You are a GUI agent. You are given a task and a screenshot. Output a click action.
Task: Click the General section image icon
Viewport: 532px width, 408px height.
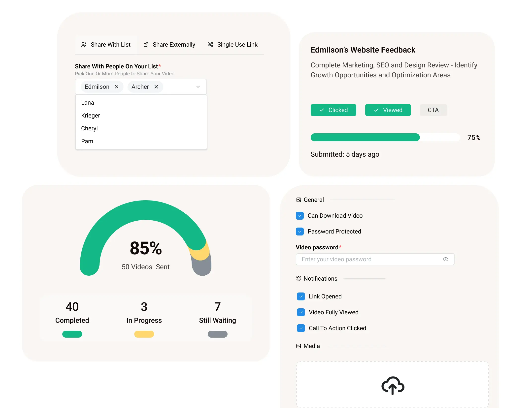(x=299, y=200)
